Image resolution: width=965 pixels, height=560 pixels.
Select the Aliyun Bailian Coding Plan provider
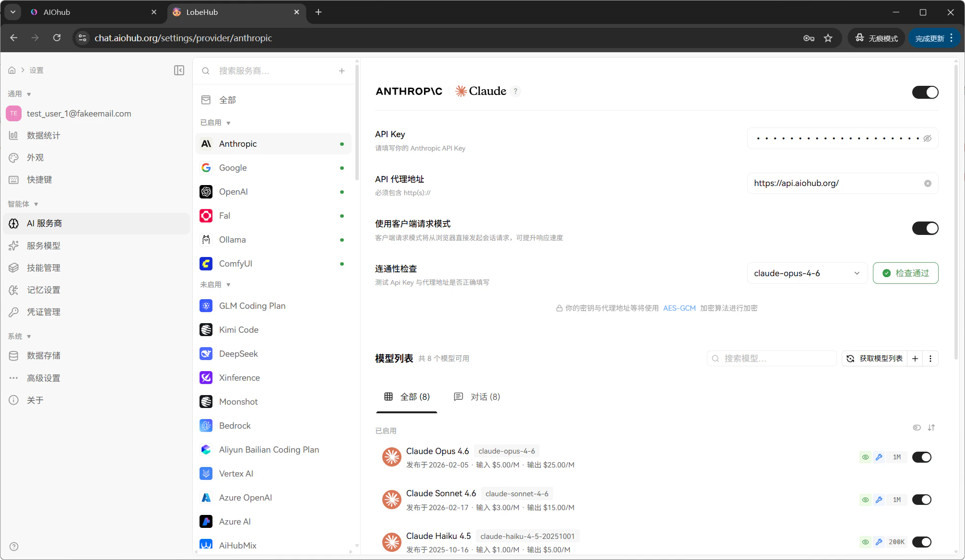273,450
